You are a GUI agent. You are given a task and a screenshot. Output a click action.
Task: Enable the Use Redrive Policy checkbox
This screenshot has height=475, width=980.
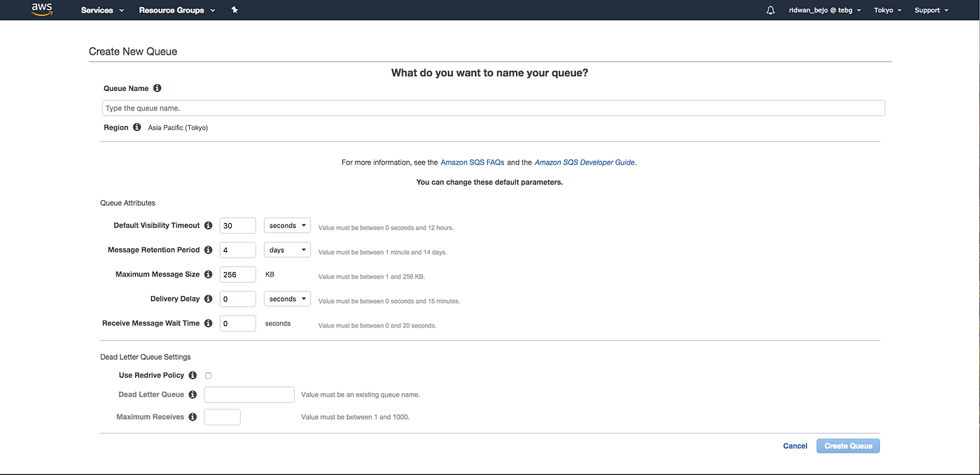(x=208, y=375)
